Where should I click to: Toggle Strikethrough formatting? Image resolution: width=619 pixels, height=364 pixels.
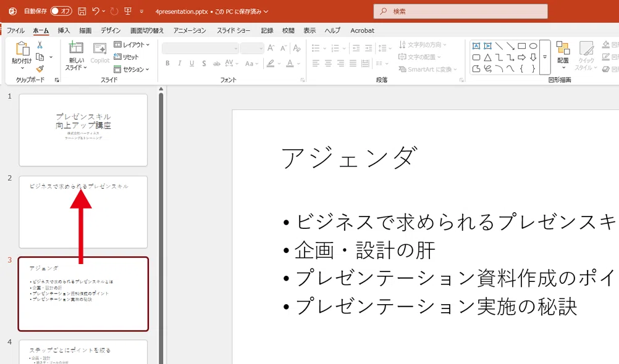pyautogui.click(x=216, y=63)
